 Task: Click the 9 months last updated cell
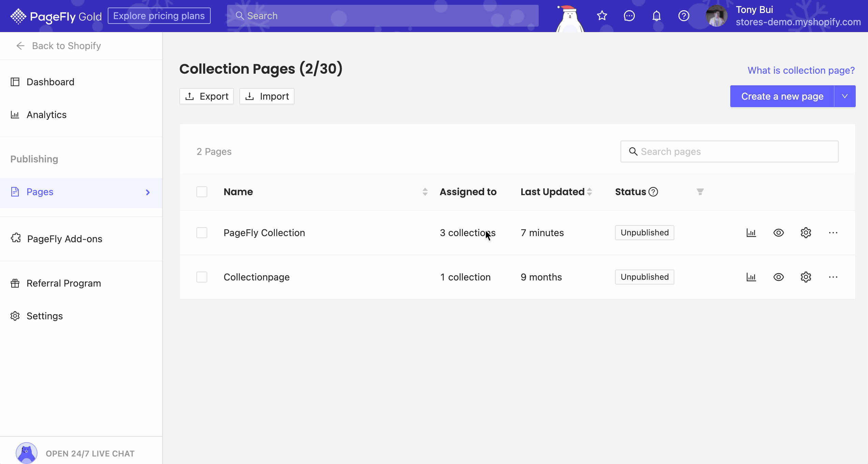(541, 277)
